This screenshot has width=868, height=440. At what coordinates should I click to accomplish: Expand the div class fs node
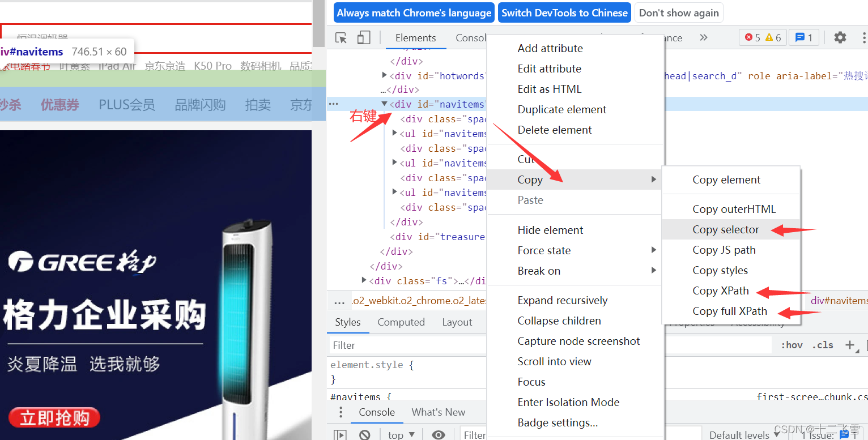click(x=364, y=280)
